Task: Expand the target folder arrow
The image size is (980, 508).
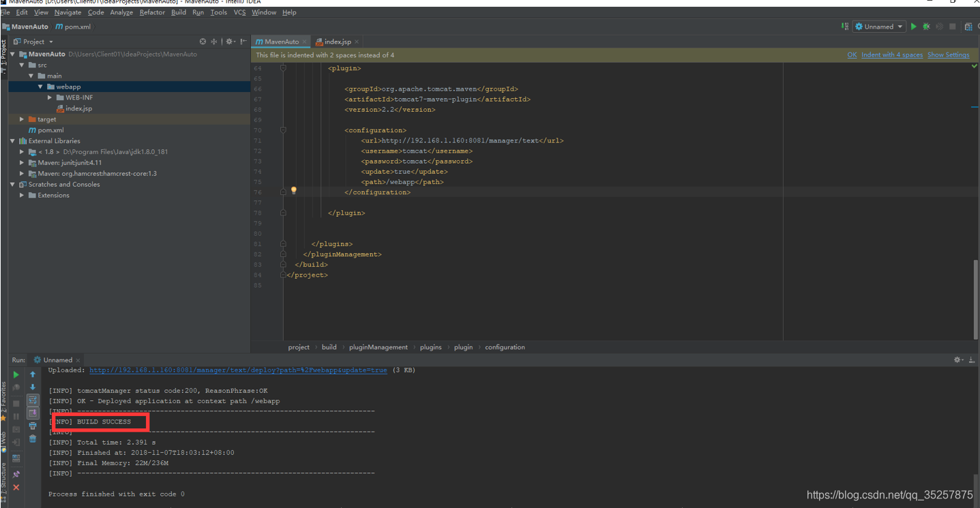Action: 22,119
